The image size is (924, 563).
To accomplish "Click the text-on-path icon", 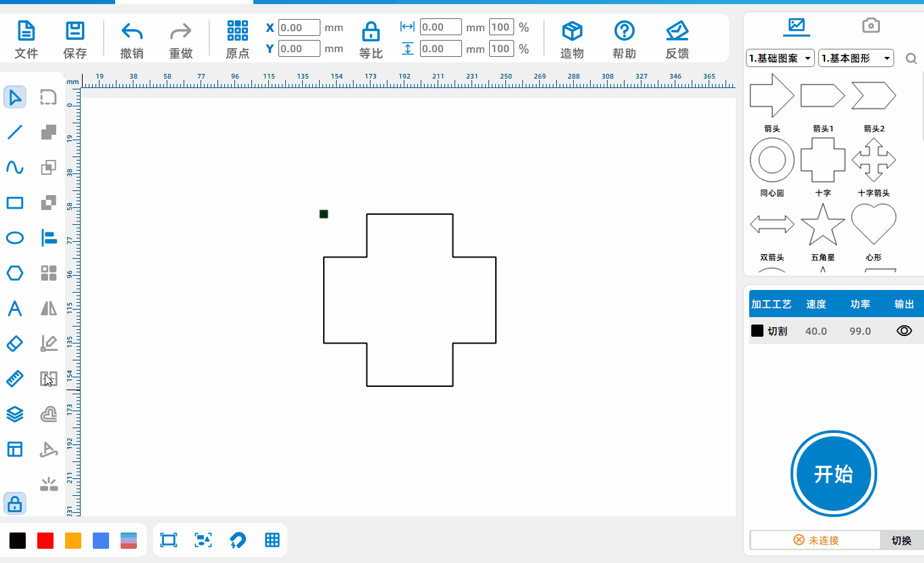I will click(48, 449).
